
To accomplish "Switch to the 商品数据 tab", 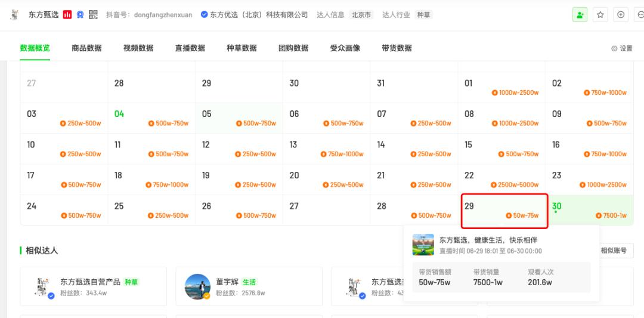I will 86,48.
